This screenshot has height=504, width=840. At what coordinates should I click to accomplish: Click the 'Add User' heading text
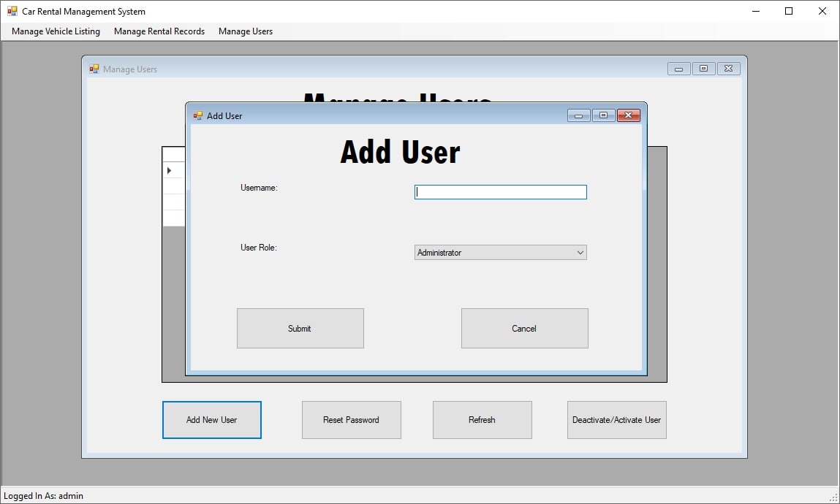400,152
